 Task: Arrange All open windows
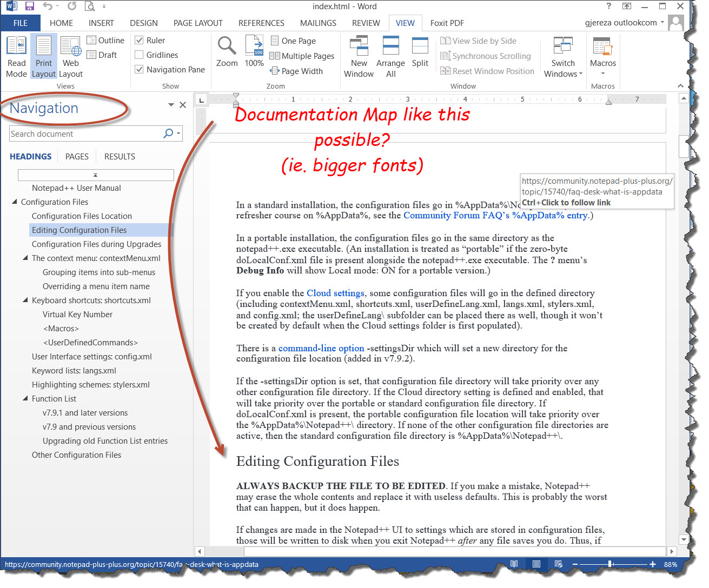tap(390, 57)
